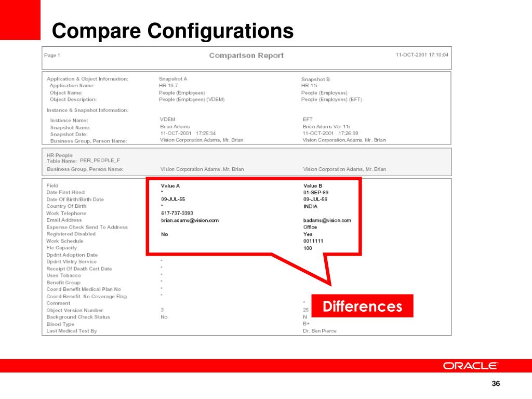This screenshot has width=532, height=399.
Task: Select birth date '09-JUL-56'
Action: tap(315, 199)
